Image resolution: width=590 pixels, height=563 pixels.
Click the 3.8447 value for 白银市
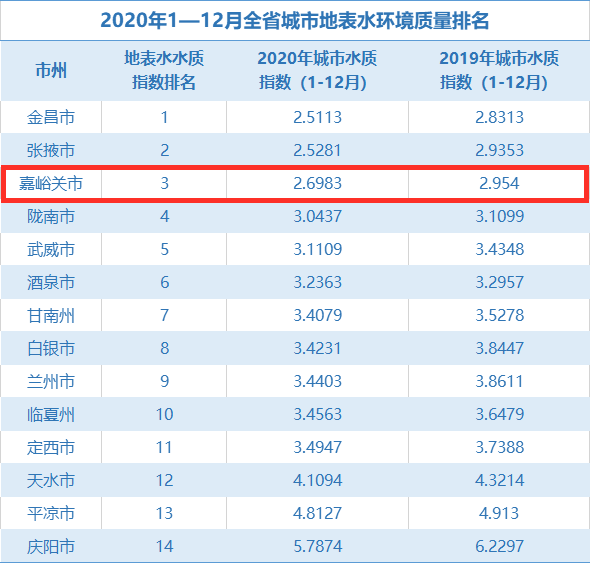coord(499,348)
